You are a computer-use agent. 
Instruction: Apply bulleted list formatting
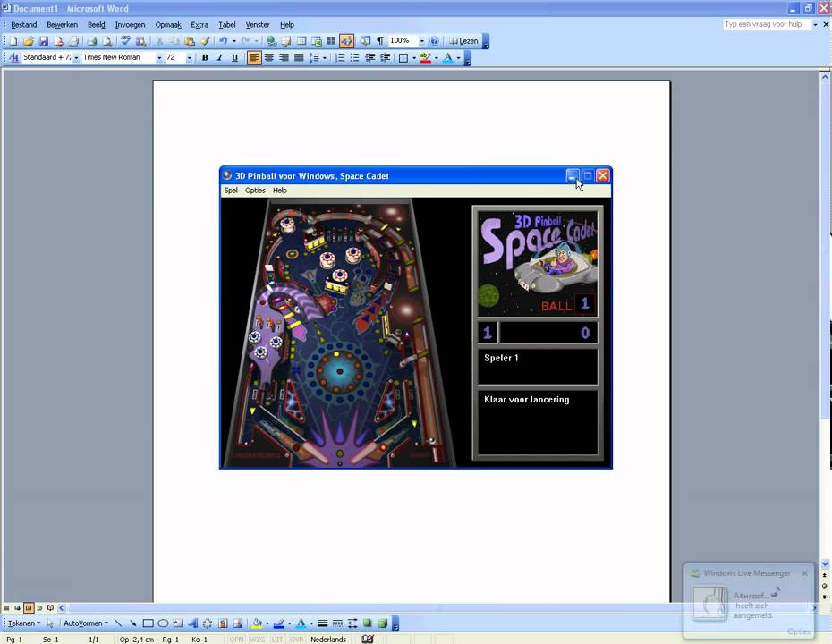(355, 57)
